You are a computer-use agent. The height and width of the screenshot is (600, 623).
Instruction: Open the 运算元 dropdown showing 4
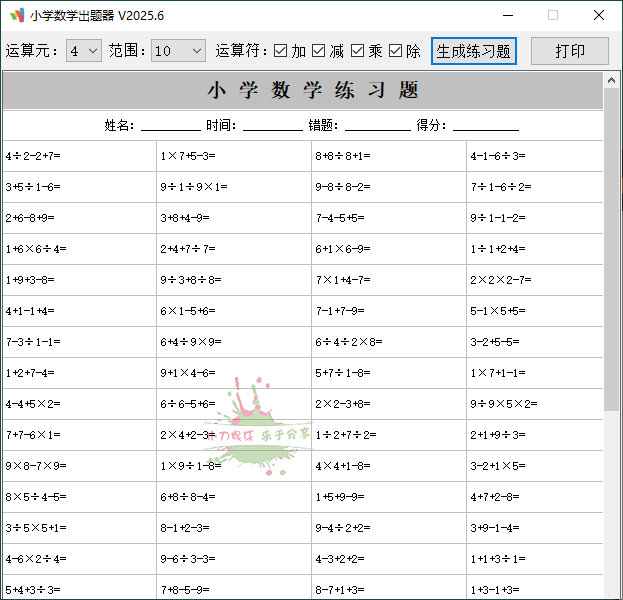(84, 51)
